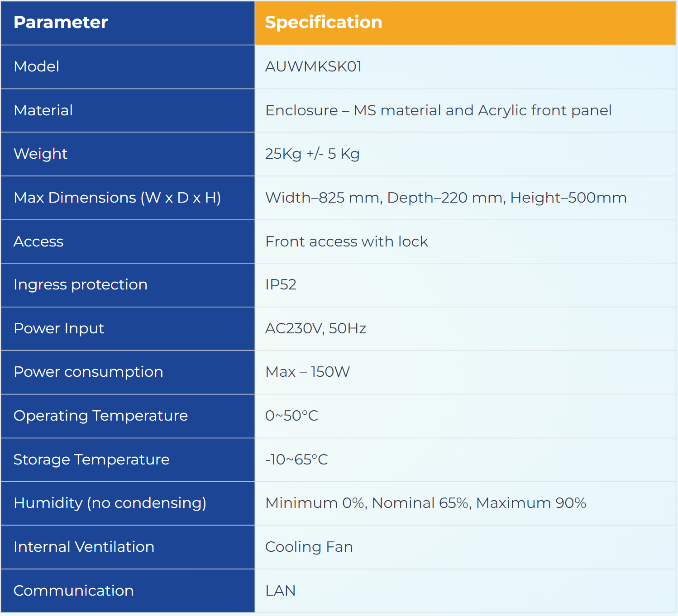Click the LAN communication value
Viewport: 678px width, 616px height.
[280, 591]
